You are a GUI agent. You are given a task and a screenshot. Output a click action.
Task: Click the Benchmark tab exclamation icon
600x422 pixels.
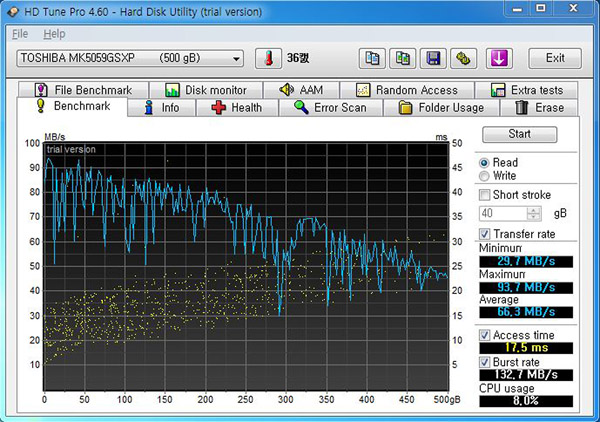pos(40,106)
